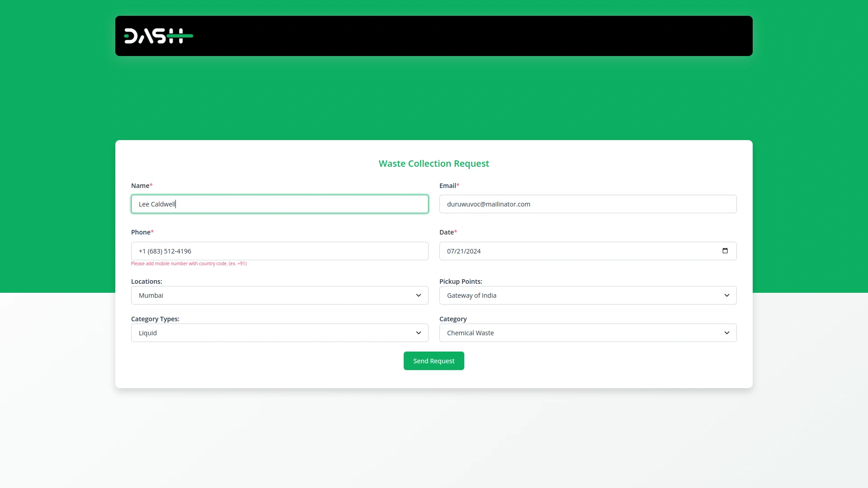Click the chevron arrow on Category Types dropdown
Image resolution: width=868 pixels, height=488 pixels.
418,333
